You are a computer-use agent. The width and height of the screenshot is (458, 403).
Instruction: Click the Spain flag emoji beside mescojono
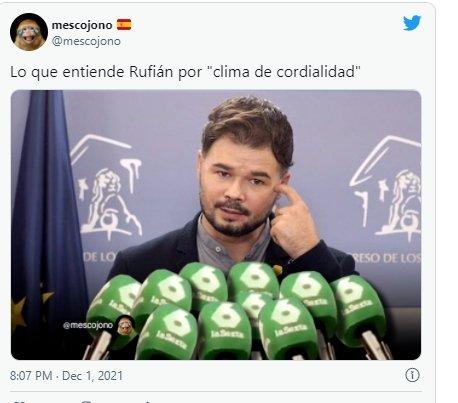124,25
